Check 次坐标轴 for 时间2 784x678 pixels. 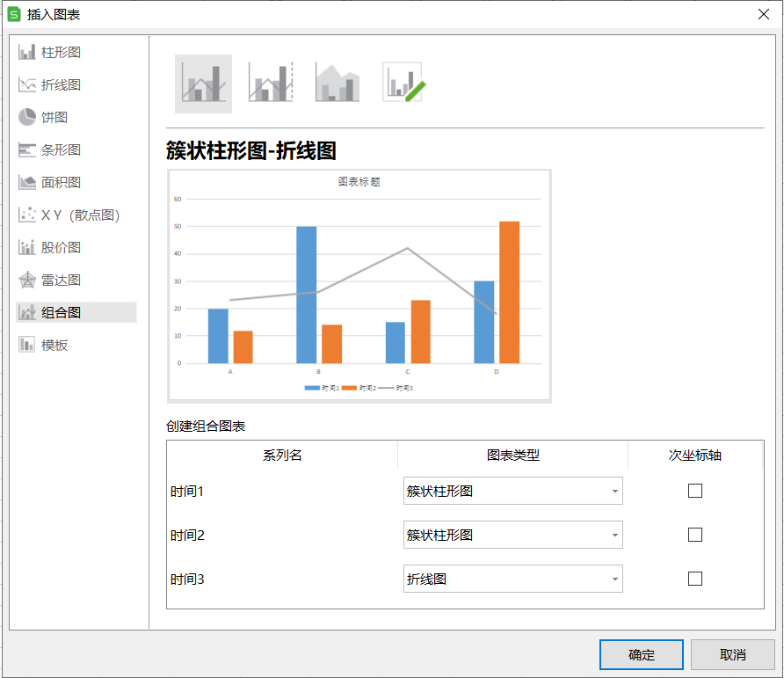695,535
